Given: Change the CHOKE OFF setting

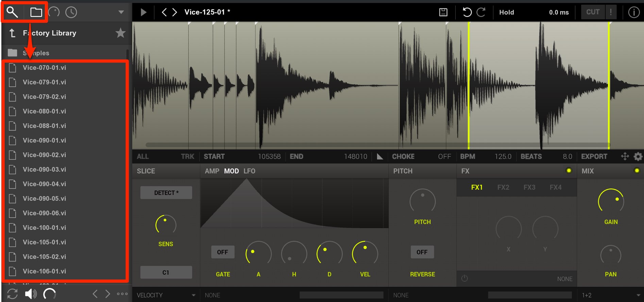Looking at the screenshot, I should [444, 156].
